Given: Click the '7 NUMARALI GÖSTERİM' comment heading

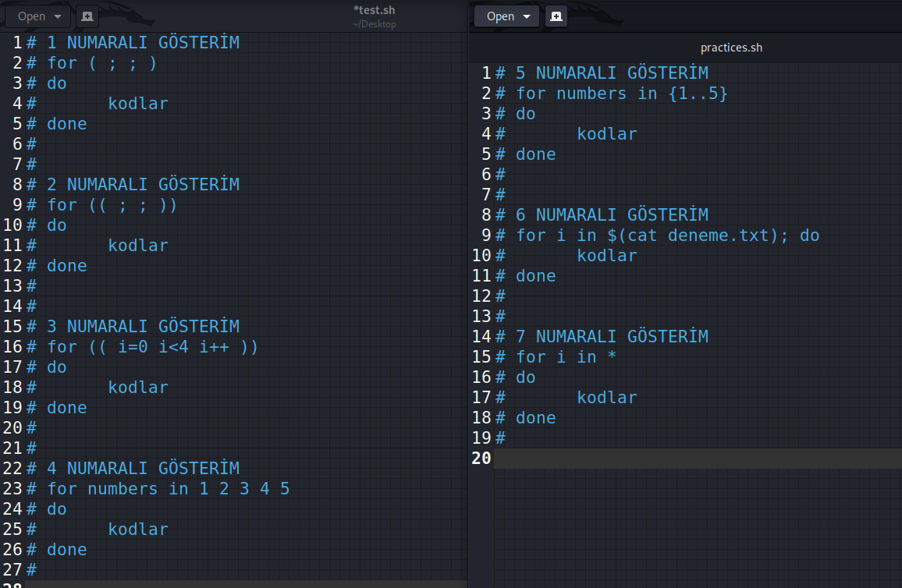Looking at the screenshot, I should coord(612,336).
